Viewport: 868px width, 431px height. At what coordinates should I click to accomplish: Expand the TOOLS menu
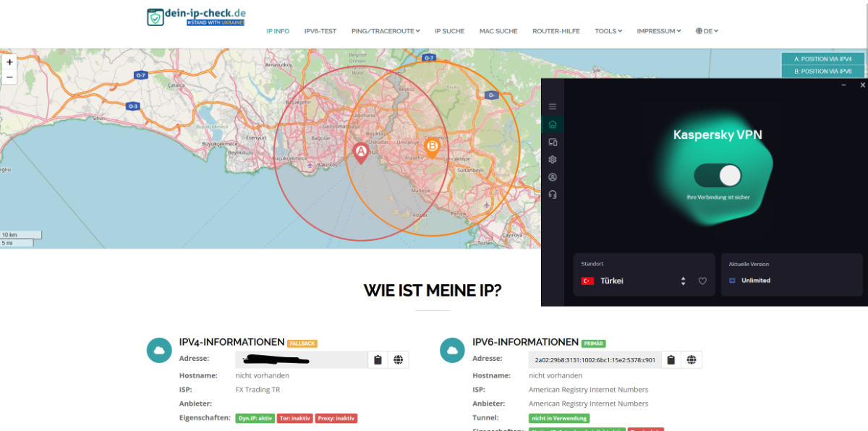coord(608,31)
